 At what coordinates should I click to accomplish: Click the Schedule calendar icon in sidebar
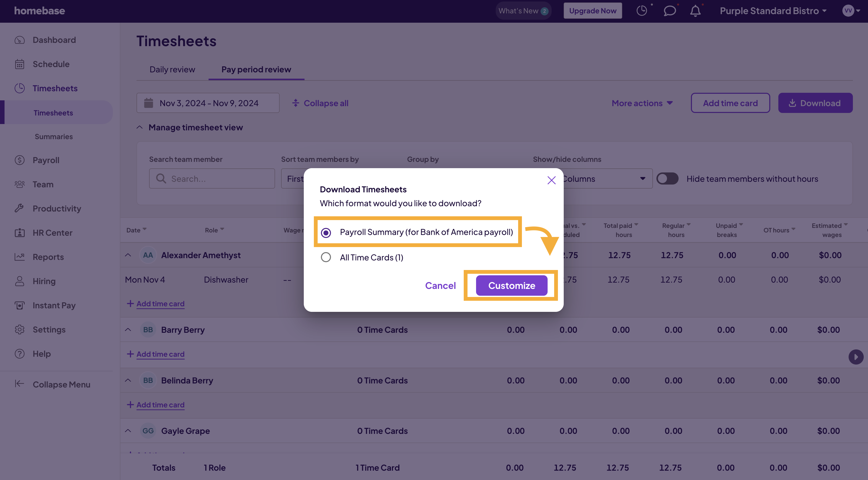click(x=20, y=64)
